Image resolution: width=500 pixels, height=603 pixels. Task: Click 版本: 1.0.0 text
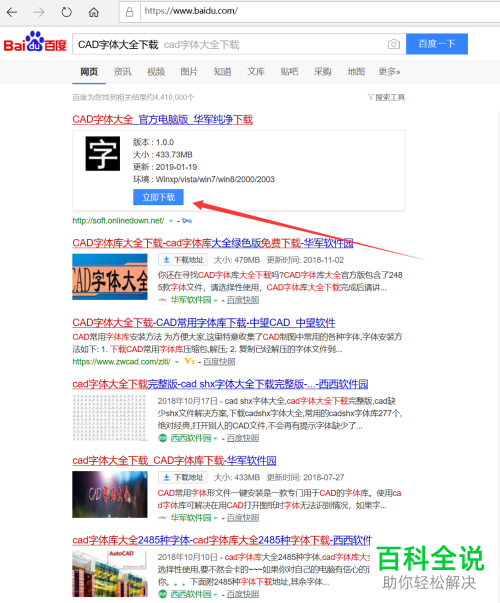pyautogui.click(x=153, y=142)
